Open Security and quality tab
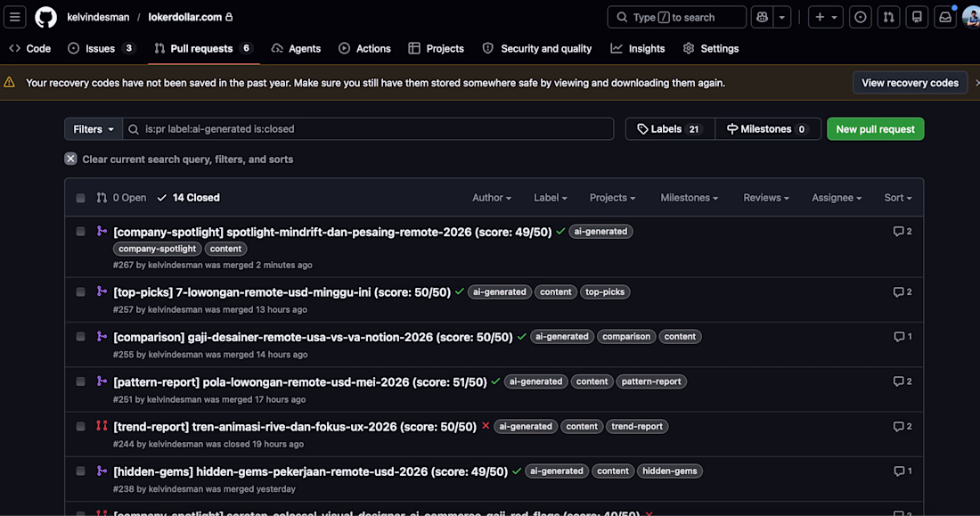Viewport: 980px width, 516px height. click(537, 48)
